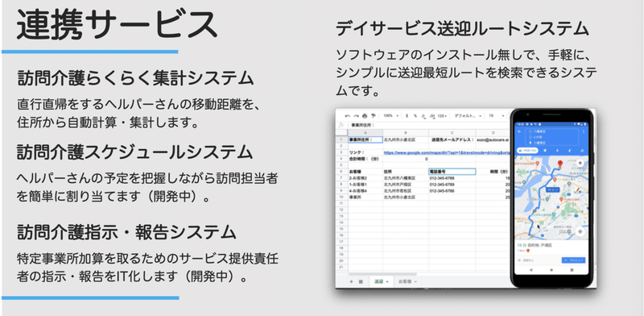The height and width of the screenshot is (316, 644).
Task: Select the sozo@autocare.ai cell
Action: 493,139
